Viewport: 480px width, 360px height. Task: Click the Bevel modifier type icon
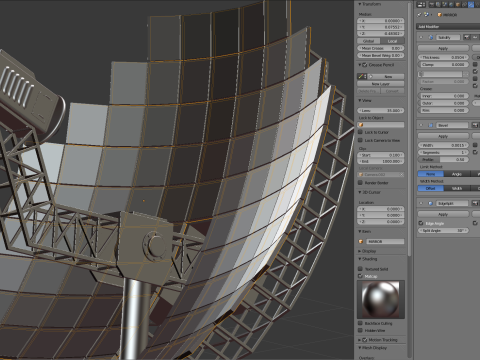coord(431,125)
